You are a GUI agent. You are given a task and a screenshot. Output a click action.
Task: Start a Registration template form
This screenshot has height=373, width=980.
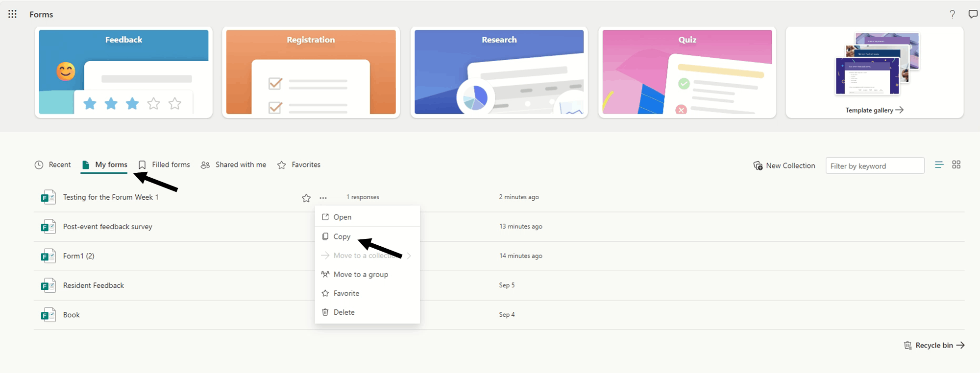pyautogui.click(x=311, y=72)
